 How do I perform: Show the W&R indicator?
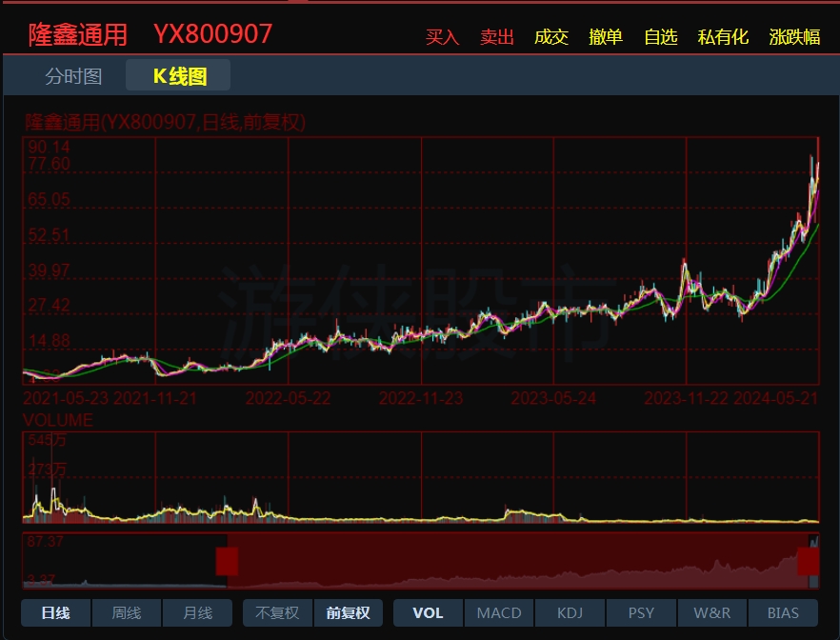tap(711, 612)
